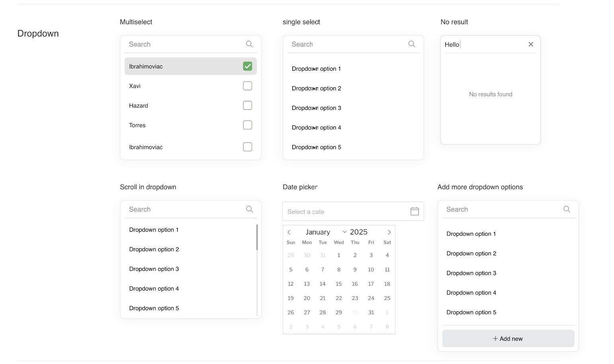Pick January 15 in the calendar
614x364 pixels.
pyautogui.click(x=338, y=284)
